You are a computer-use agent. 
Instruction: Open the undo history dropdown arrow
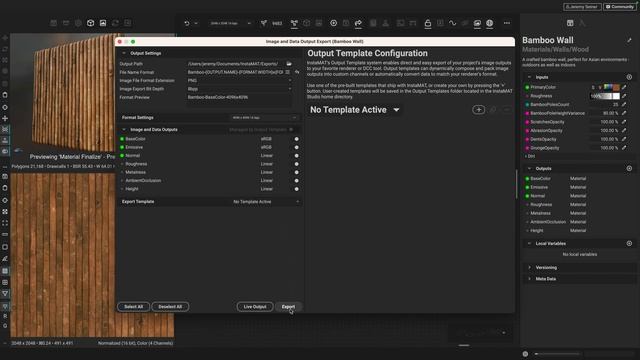[196, 23]
